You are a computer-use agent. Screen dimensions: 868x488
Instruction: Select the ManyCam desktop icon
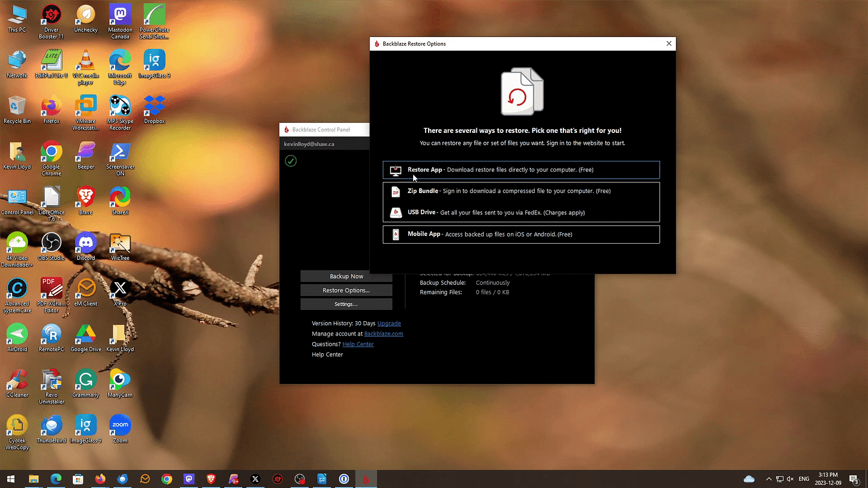click(x=120, y=384)
